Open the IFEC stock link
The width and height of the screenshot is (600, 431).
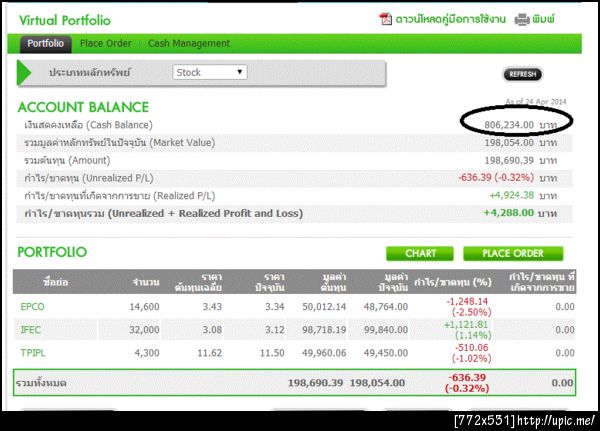tap(31, 330)
